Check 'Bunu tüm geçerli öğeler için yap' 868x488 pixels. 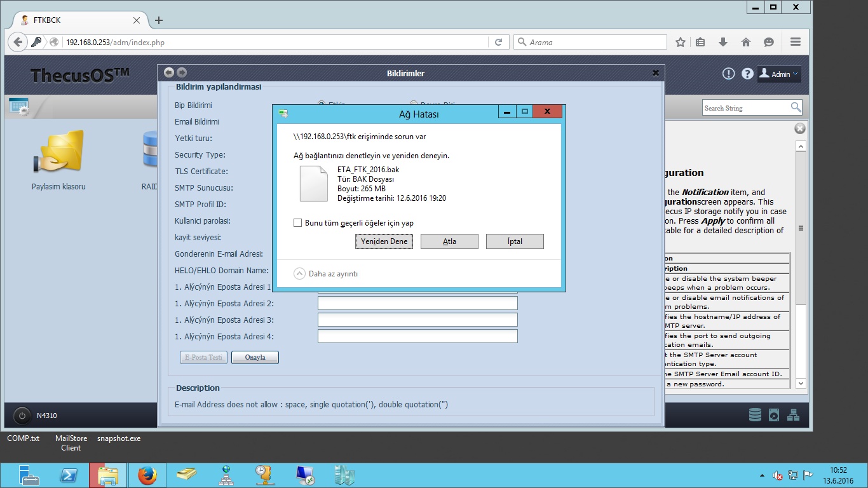click(x=297, y=223)
